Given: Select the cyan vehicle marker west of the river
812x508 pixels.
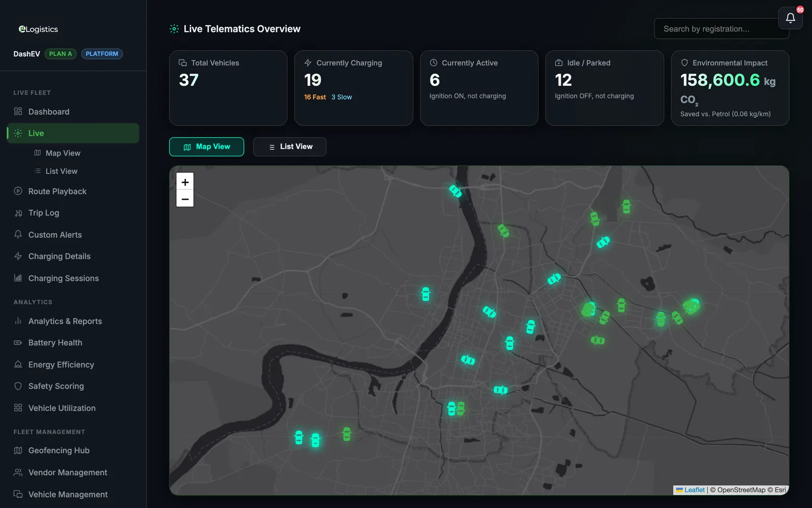Looking at the screenshot, I should [x=426, y=294].
